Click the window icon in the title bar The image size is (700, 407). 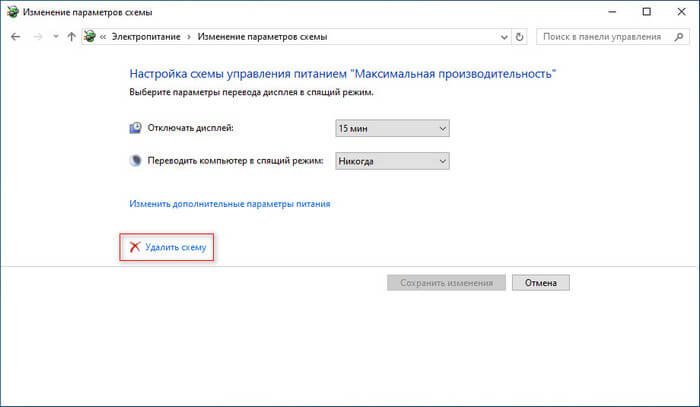(13, 10)
